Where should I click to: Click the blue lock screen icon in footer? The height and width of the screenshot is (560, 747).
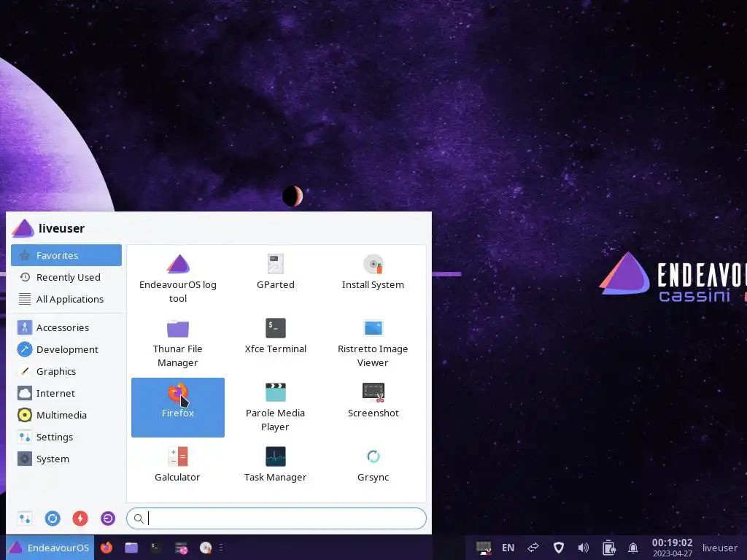pyautogui.click(x=53, y=518)
